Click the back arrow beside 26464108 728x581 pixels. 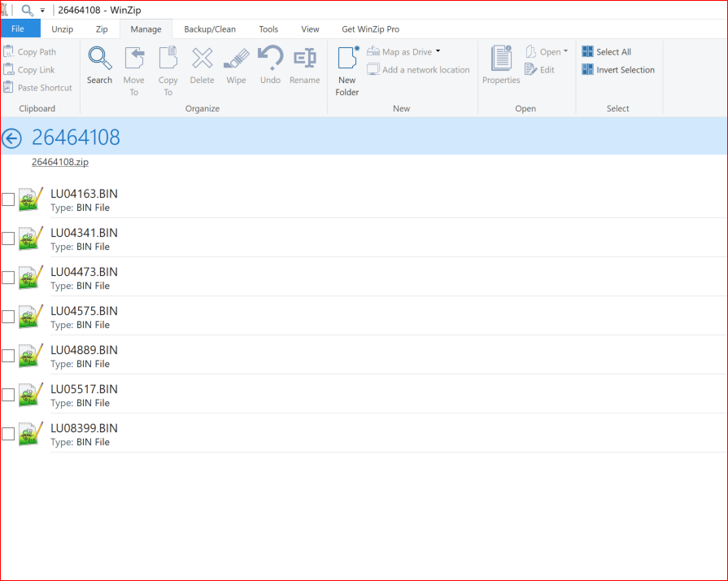(x=11, y=138)
